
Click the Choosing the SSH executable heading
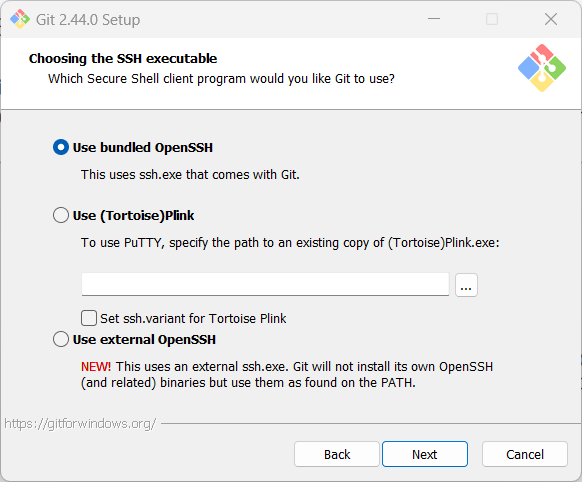[x=123, y=59]
